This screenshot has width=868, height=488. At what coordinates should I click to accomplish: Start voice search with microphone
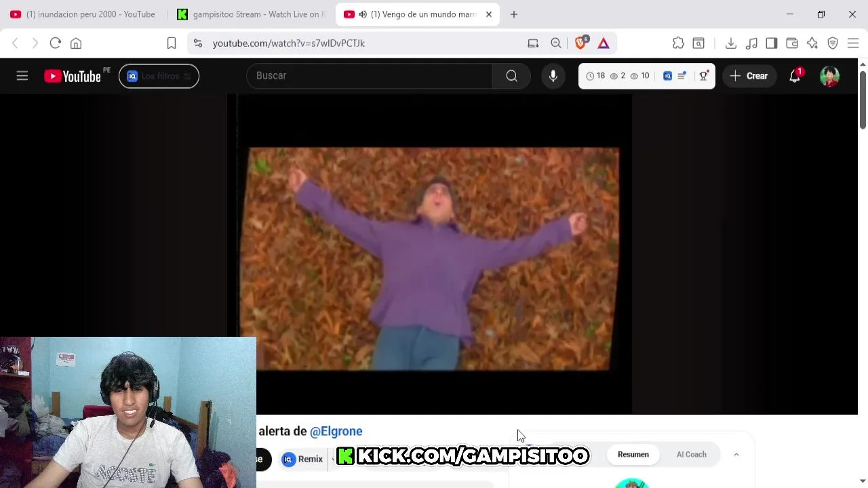coord(553,76)
